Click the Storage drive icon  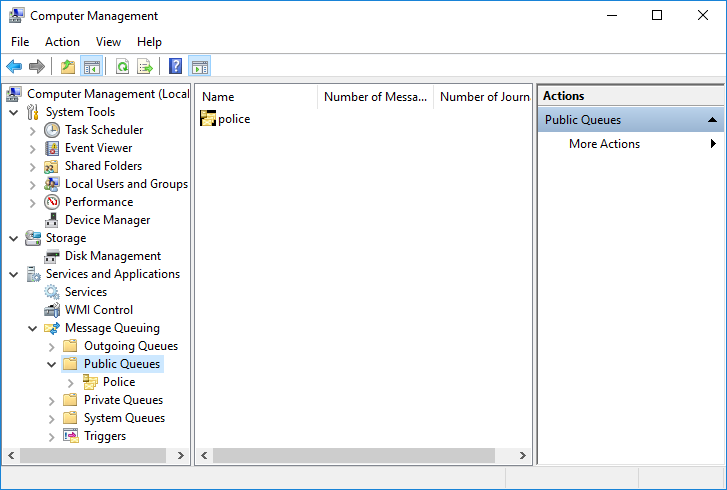(x=32, y=238)
